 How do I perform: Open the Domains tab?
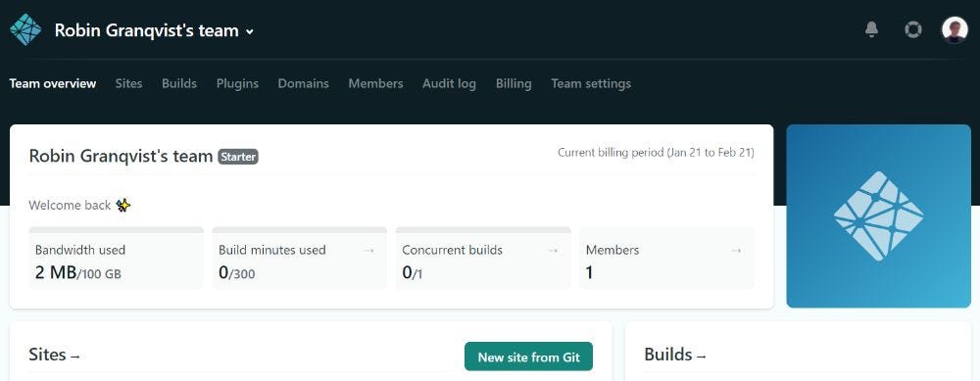(303, 83)
